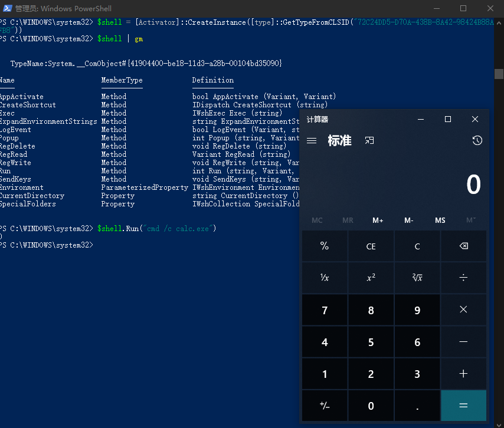Screen dimensions: 504x428
Task: Click the backspace key in calculator
Action: tap(463, 246)
